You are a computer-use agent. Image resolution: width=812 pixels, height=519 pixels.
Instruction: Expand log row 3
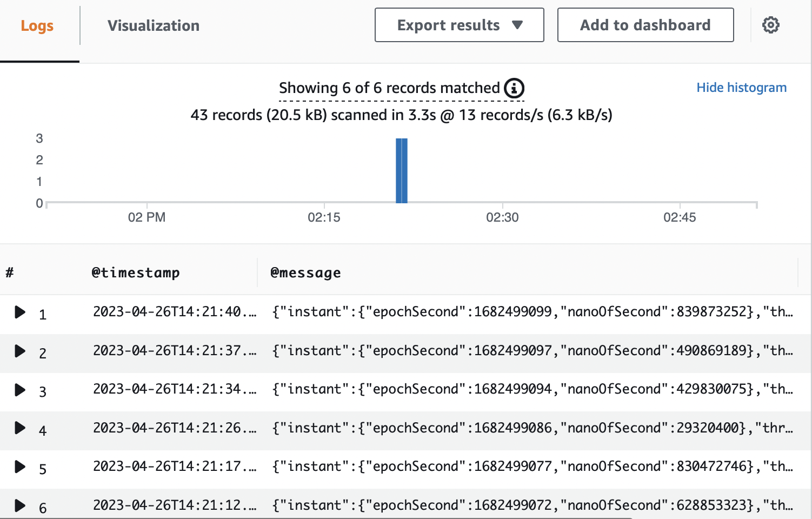pyautogui.click(x=20, y=390)
